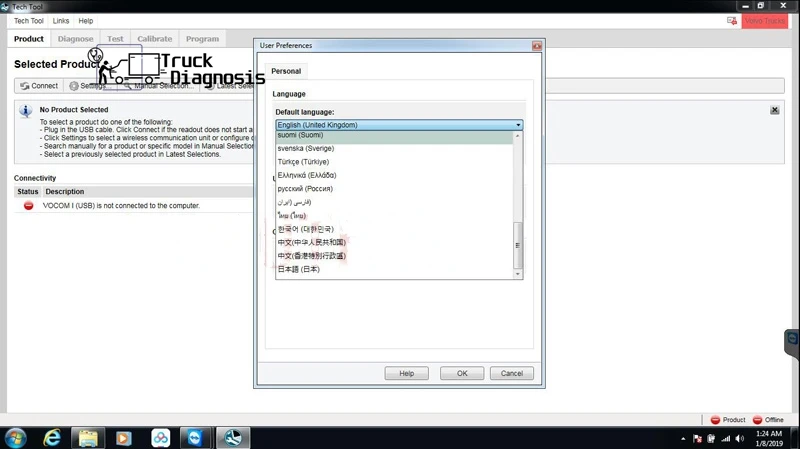This screenshot has width=800, height=449.
Task: Cancel the User Preferences dialog
Action: click(x=512, y=373)
